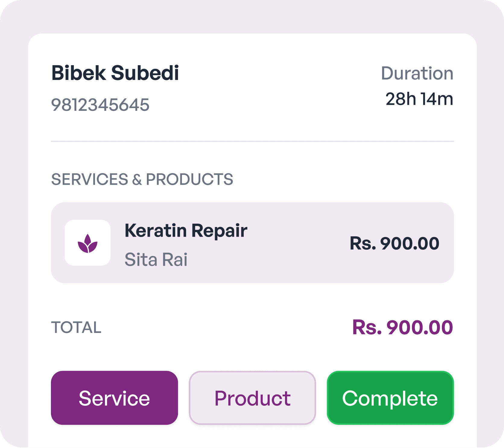This screenshot has width=504, height=448.
Task: Click the SERVICES & PRODUCTS heading
Action: click(142, 179)
